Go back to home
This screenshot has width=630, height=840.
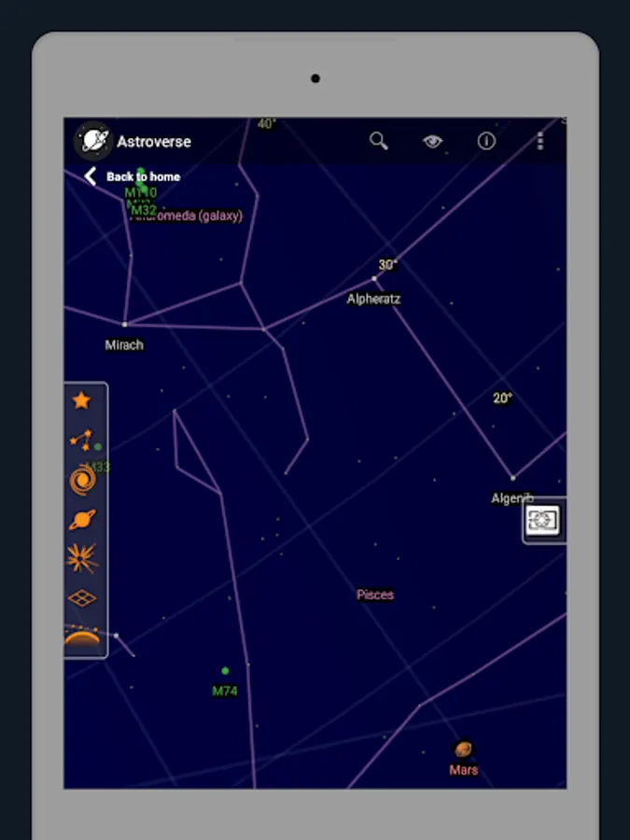[133, 176]
